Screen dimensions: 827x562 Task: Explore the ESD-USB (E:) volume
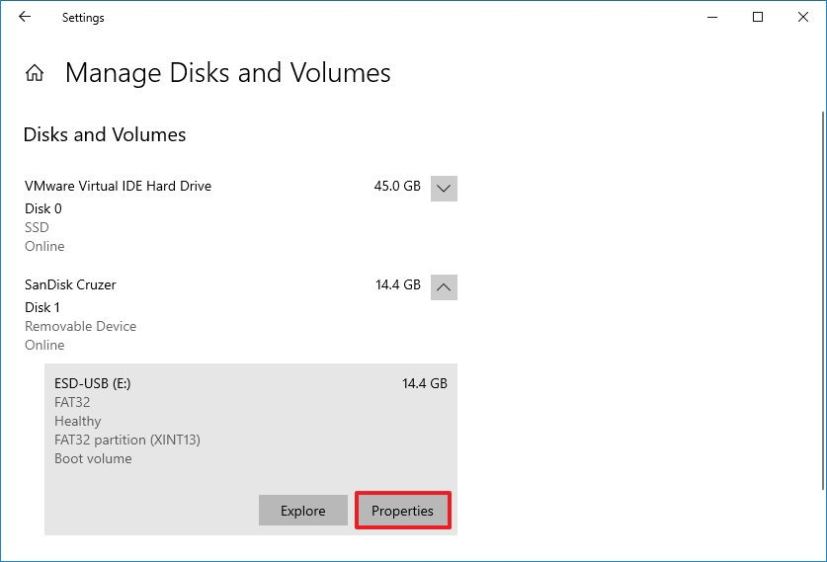[x=303, y=510]
